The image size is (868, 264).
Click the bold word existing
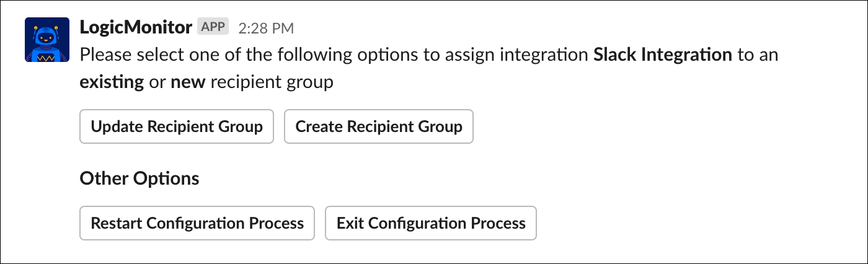pos(112,82)
